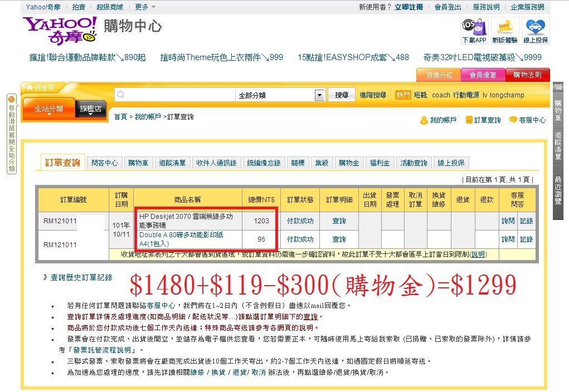
Task: Switch to the 購物金 tab
Action: (x=349, y=163)
